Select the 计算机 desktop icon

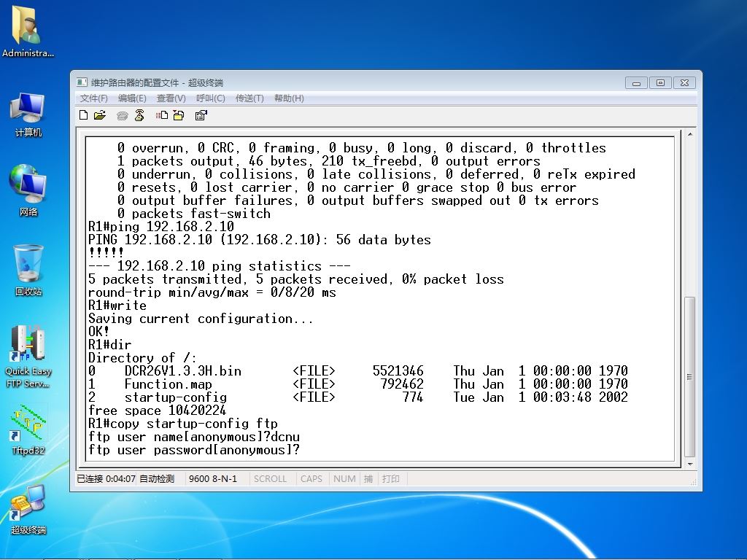pyautogui.click(x=28, y=114)
